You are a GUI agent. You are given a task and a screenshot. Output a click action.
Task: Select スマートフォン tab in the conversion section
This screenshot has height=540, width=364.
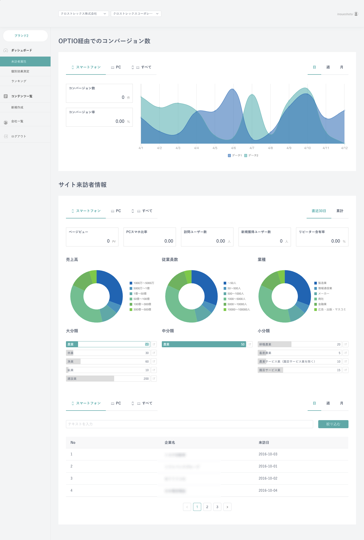86,67
